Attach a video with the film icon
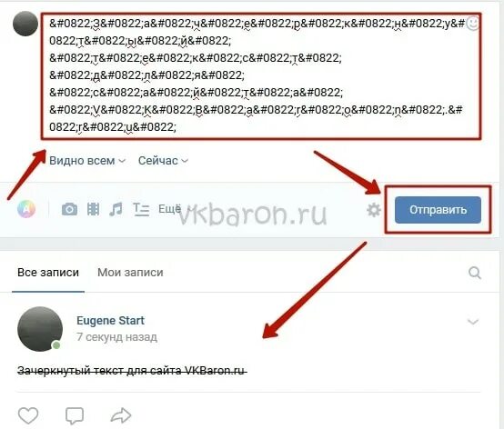504x429 pixels. tap(93, 209)
